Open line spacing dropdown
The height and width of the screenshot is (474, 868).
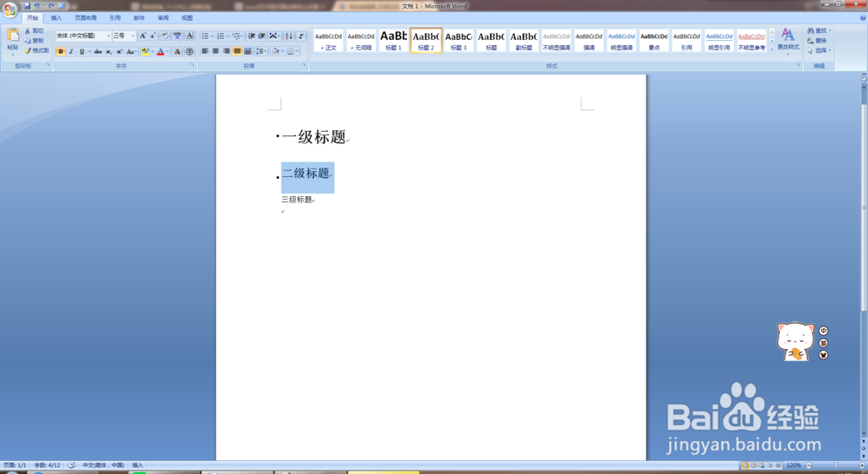pos(261,51)
